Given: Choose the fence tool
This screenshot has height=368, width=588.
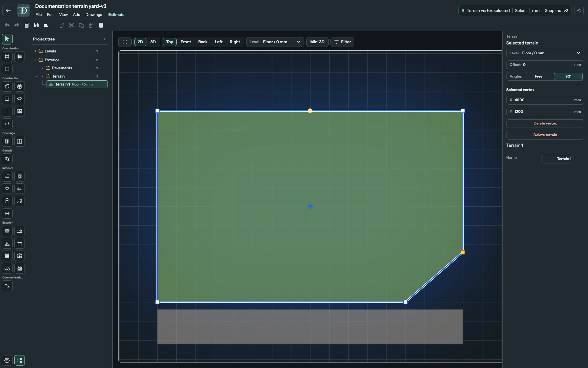Looking at the screenshot, I should click(x=7, y=256).
